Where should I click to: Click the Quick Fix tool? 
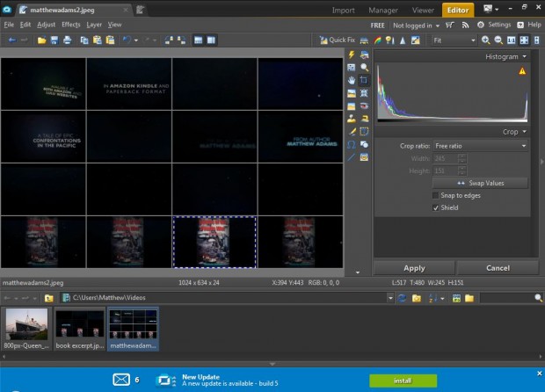(x=338, y=40)
